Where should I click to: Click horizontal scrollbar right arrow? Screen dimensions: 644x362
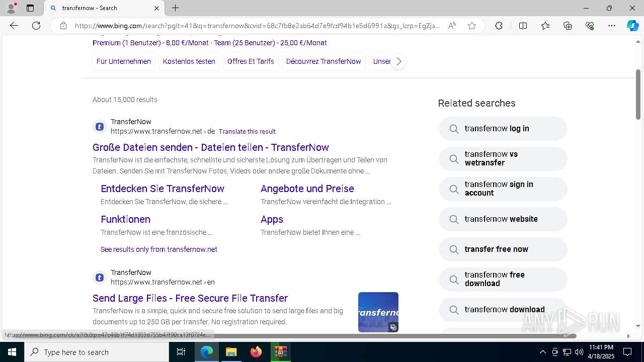coord(628,335)
